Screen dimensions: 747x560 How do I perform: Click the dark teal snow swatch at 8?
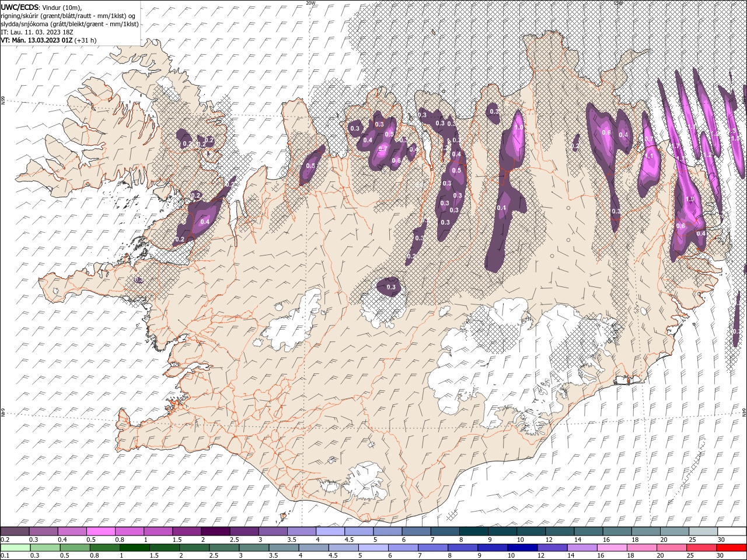(473, 531)
